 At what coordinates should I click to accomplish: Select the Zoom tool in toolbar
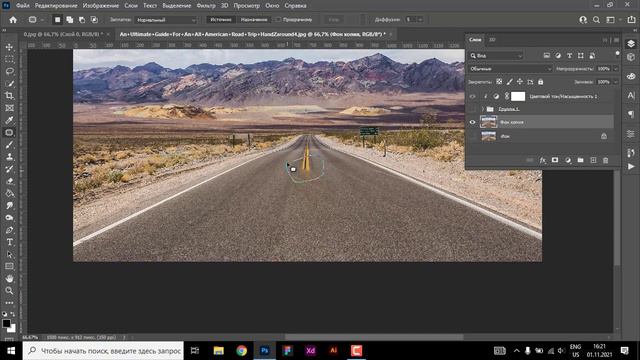tap(9, 291)
